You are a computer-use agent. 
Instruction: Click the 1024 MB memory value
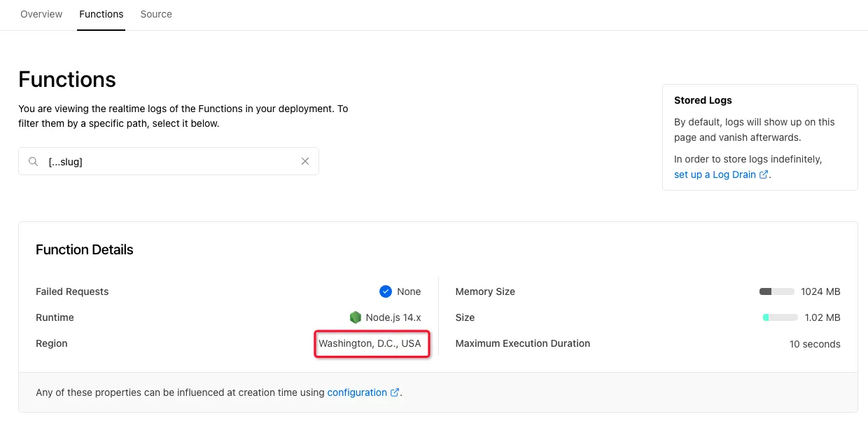coord(820,291)
